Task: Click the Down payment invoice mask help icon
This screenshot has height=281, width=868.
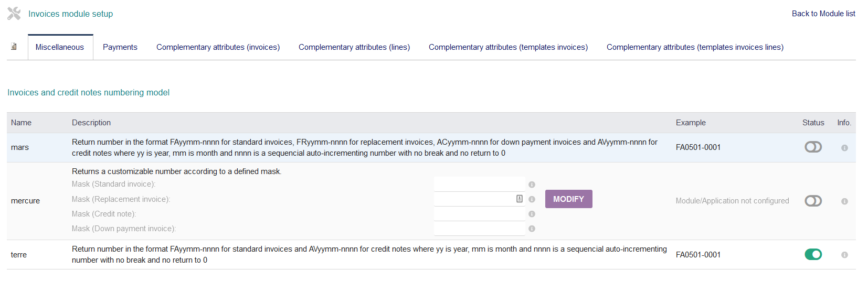Action: [532, 229]
